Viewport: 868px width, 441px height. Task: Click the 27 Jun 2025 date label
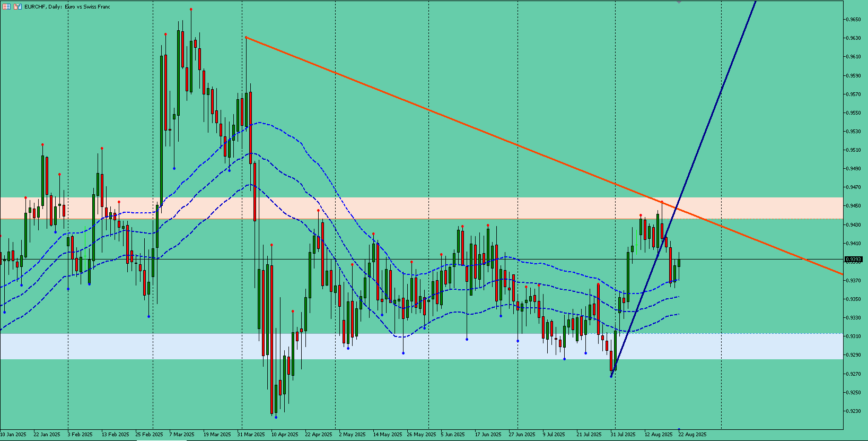[522, 435]
